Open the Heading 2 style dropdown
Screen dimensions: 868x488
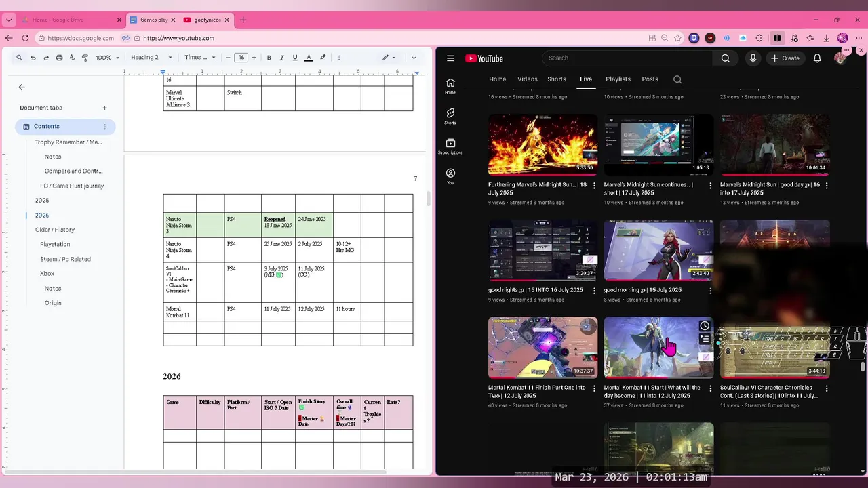(x=151, y=58)
